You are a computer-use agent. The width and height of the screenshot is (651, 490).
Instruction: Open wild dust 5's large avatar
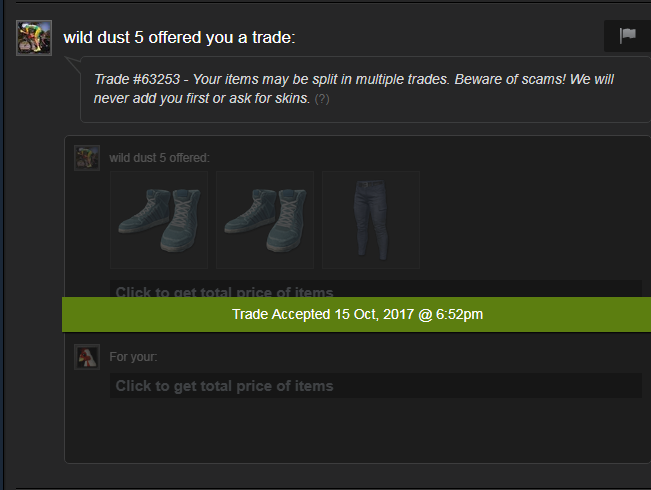(34, 38)
